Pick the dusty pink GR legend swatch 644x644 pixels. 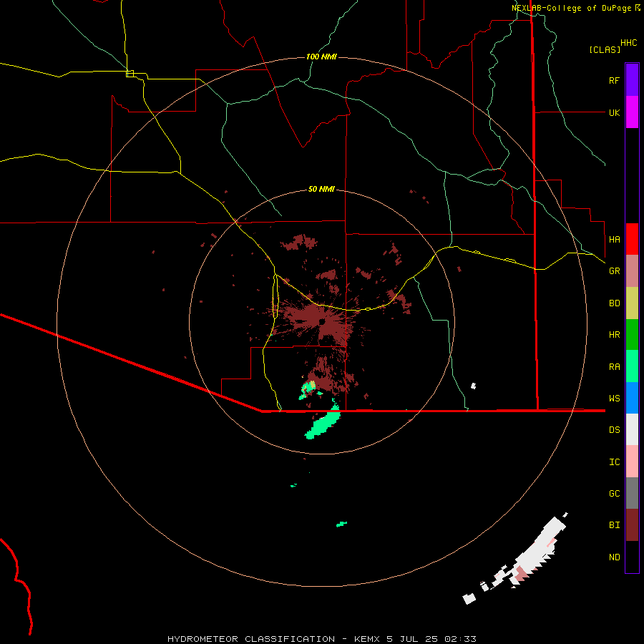[x=632, y=270]
